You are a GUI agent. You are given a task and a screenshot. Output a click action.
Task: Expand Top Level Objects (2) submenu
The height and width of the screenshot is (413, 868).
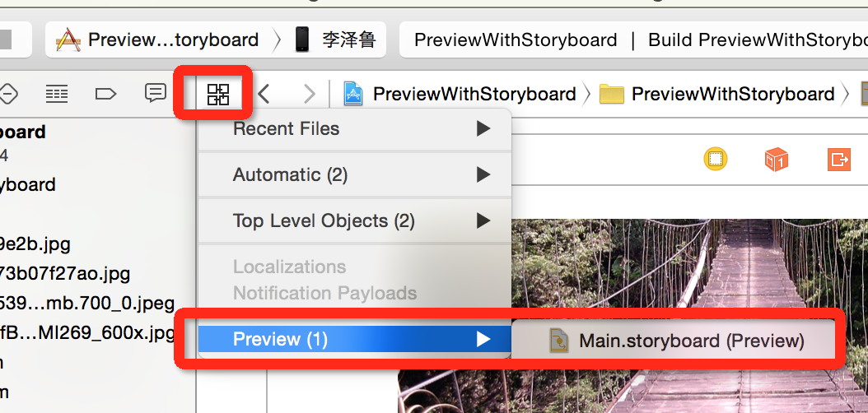pyautogui.click(x=354, y=221)
